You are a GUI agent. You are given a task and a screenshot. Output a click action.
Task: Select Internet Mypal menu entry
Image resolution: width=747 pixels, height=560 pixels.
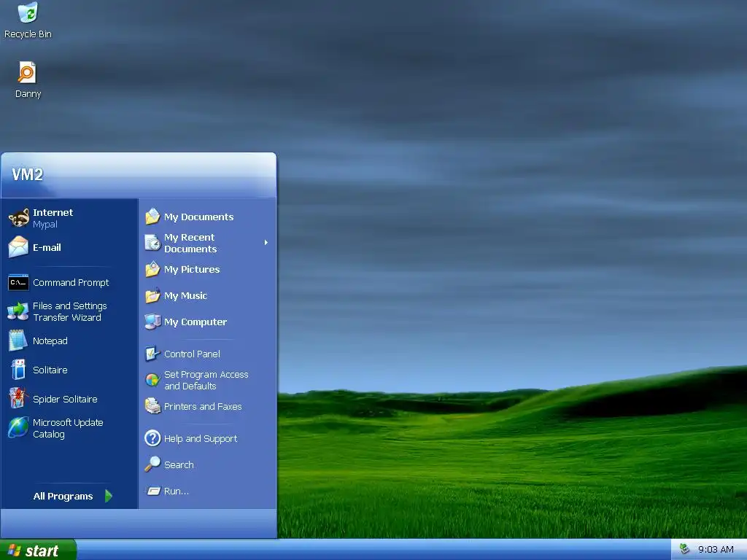tap(69, 217)
